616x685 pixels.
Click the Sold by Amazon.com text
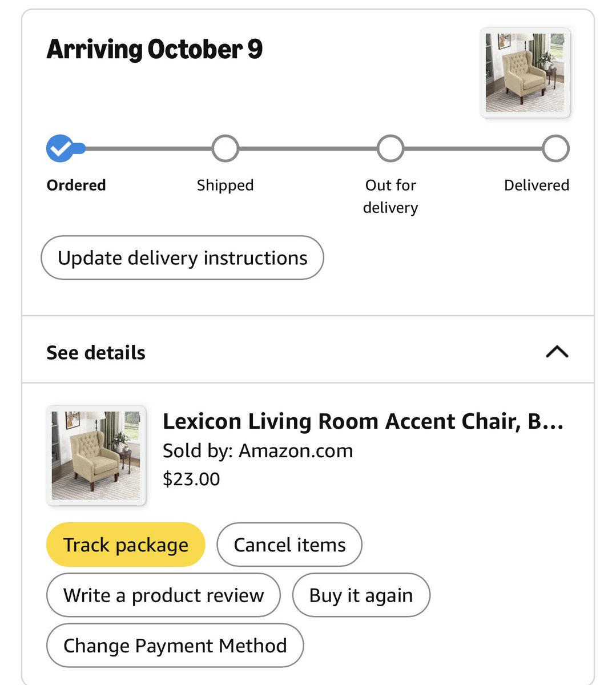pyautogui.click(x=257, y=450)
